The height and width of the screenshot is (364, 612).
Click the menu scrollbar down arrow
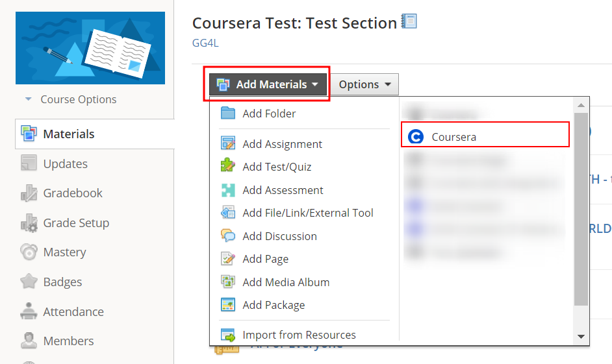[581, 337]
